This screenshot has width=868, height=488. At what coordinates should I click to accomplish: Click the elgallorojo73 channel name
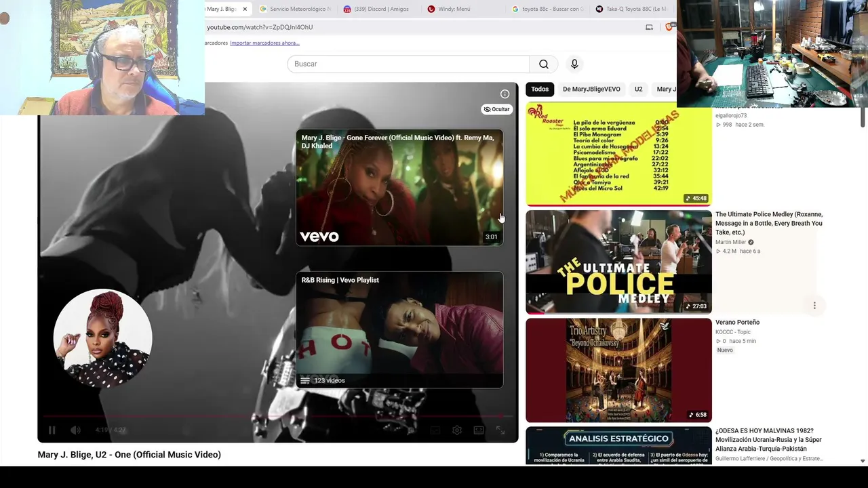pyautogui.click(x=731, y=116)
